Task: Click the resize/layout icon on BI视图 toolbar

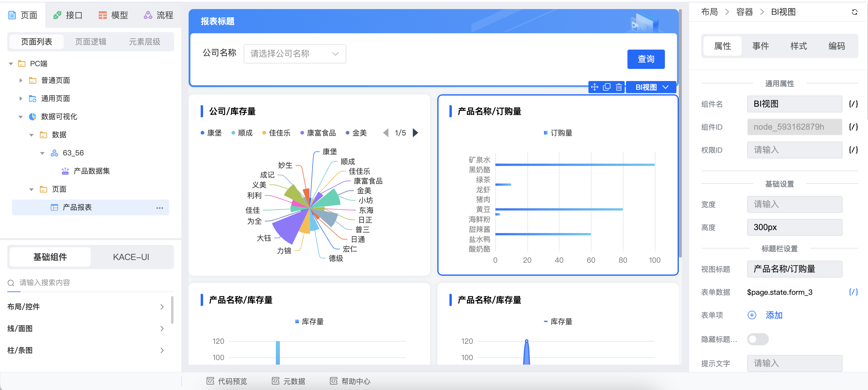Action: click(595, 88)
